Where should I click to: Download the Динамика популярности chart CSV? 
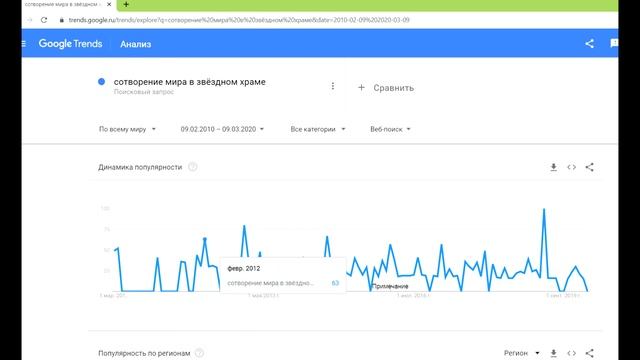click(x=553, y=167)
